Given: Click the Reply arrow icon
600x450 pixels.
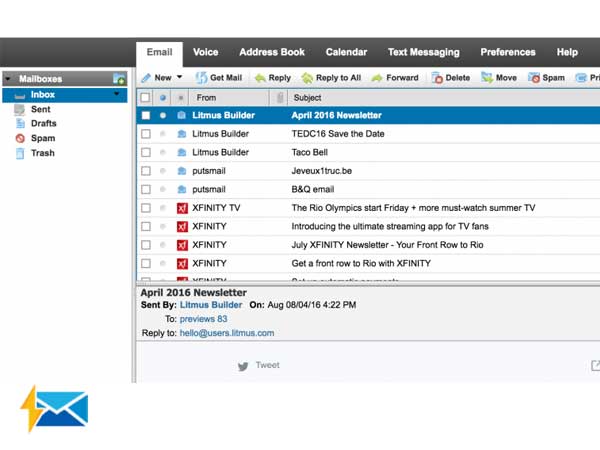Looking at the screenshot, I should [260, 77].
